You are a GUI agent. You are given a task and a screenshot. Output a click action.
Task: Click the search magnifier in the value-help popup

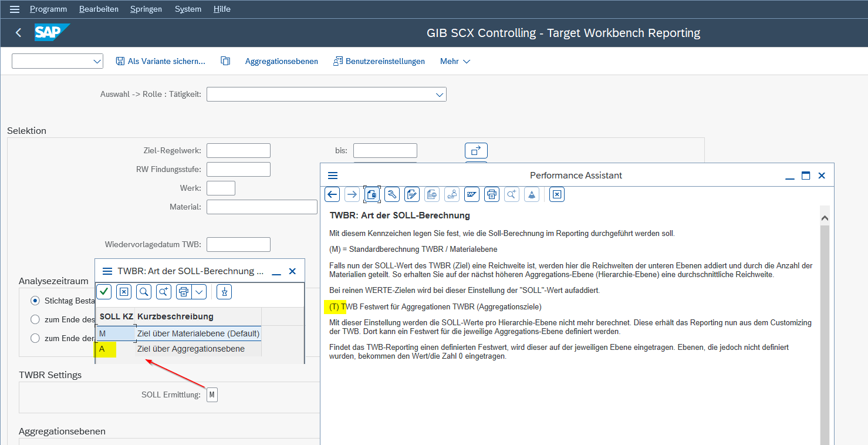[x=144, y=291]
